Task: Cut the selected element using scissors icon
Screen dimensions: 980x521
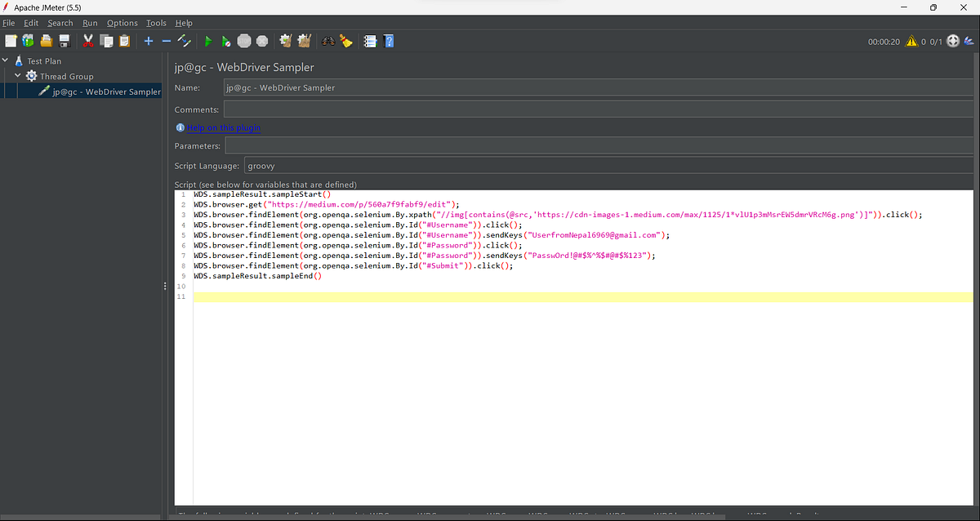Action: (x=87, y=41)
